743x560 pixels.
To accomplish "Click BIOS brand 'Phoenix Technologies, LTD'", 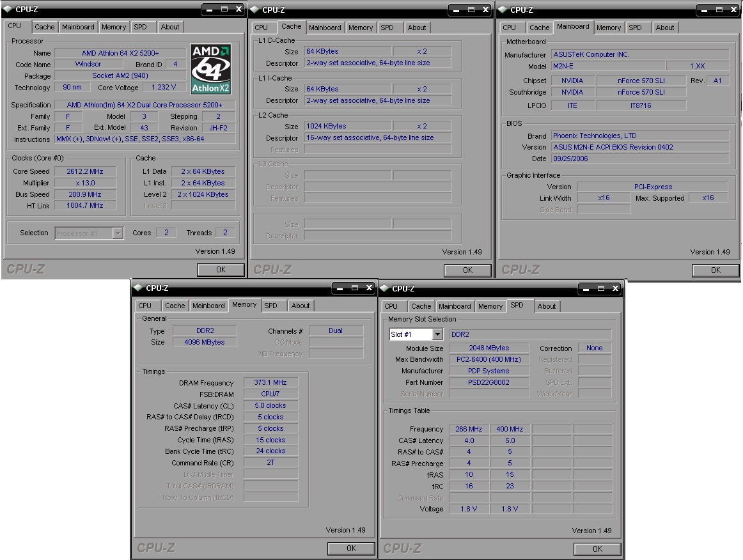I will 640,136.
